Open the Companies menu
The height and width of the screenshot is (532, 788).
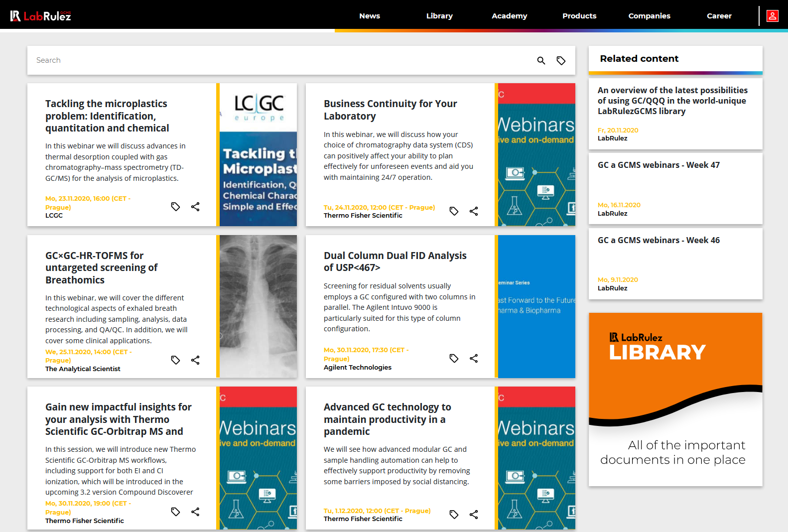pyautogui.click(x=650, y=16)
